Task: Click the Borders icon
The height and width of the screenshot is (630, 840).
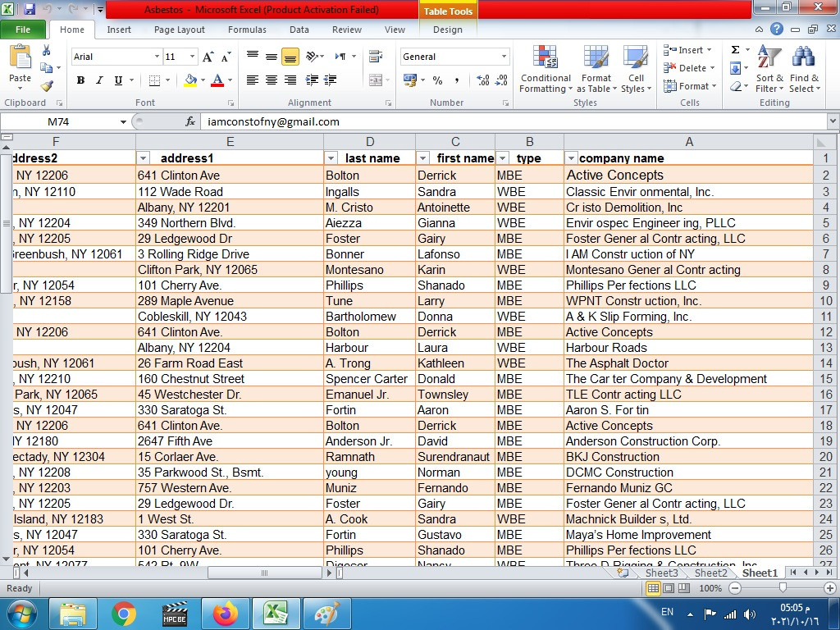Action: pyautogui.click(x=154, y=80)
